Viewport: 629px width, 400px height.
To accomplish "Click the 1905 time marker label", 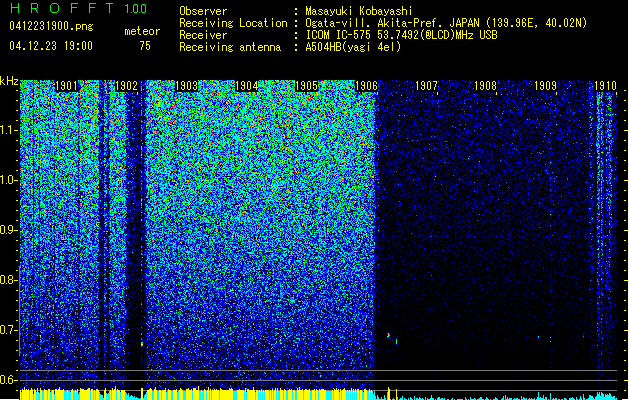I will 306,86.
